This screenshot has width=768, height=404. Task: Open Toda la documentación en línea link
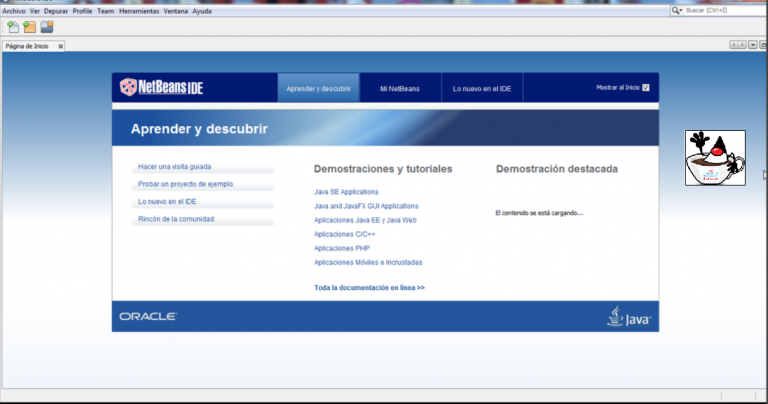pyautogui.click(x=369, y=288)
